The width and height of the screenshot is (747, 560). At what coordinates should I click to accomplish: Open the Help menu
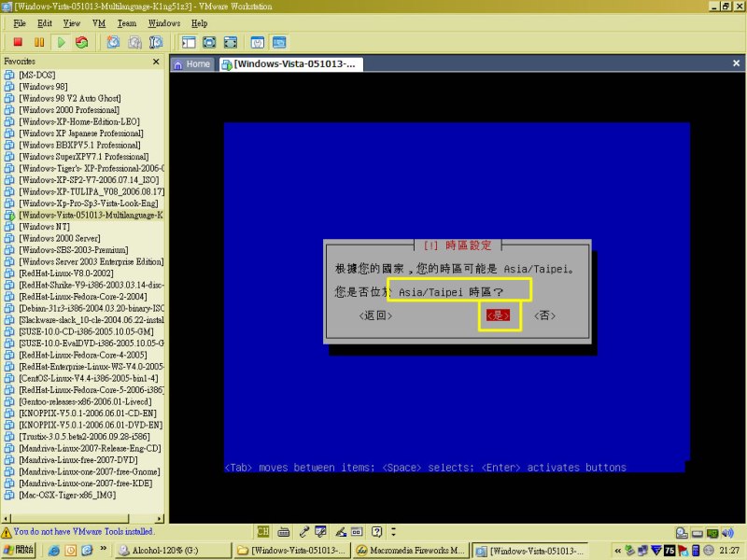point(199,23)
